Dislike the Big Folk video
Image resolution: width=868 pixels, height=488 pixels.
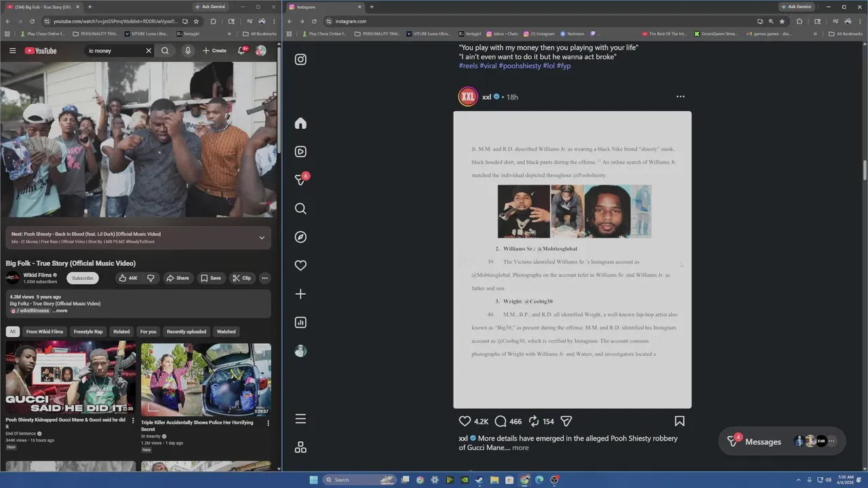(x=151, y=278)
